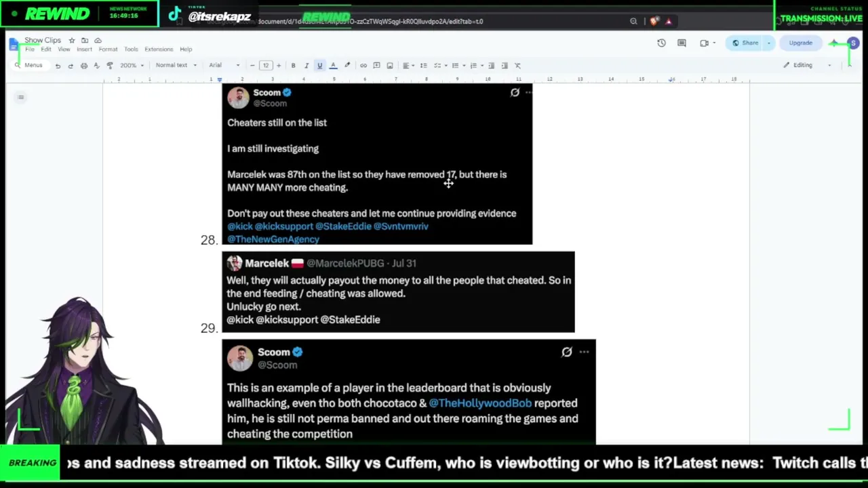The image size is (868, 488).
Task: Increase the paragraph indent
Action: [505, 66]
